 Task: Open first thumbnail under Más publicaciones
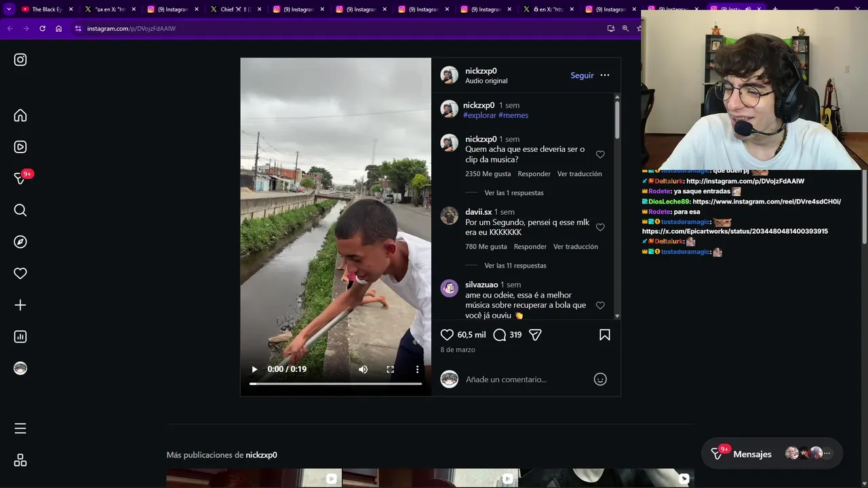[254, 478]
